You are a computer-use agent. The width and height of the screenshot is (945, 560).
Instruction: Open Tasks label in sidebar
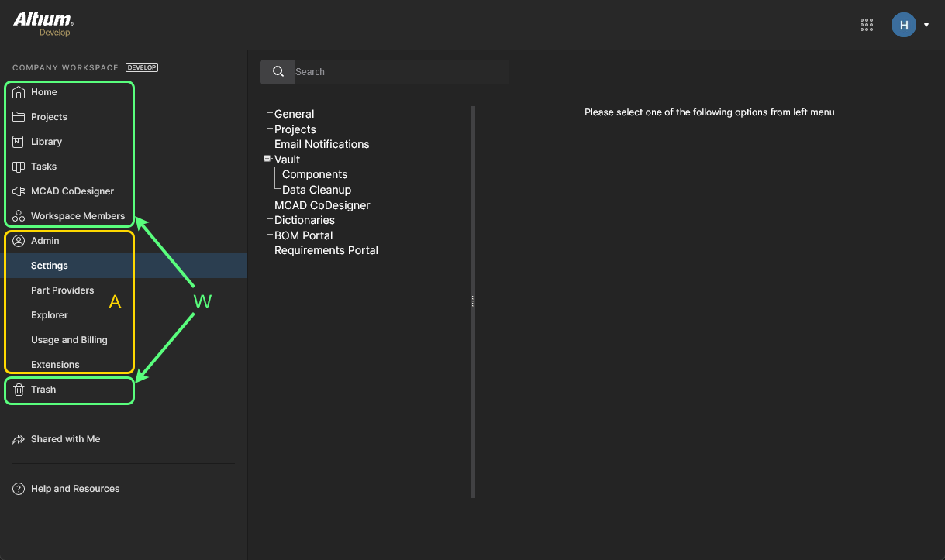(x=43, y=167)
